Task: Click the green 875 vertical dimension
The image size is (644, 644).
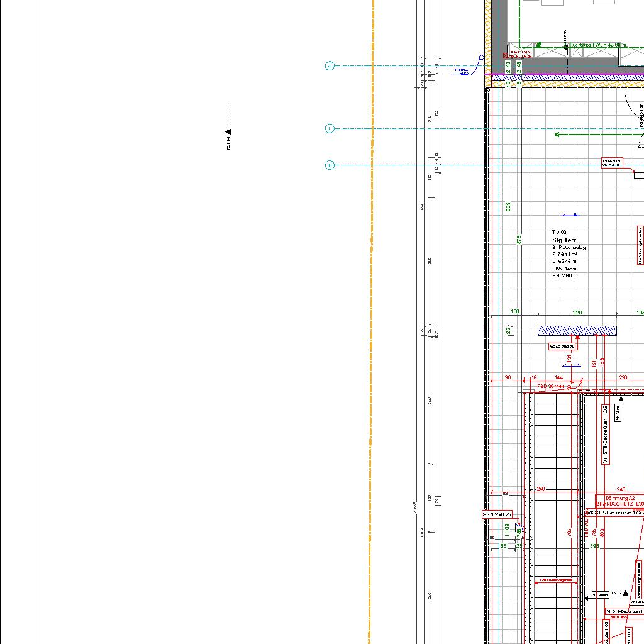Action: click(x=519, y=240)
